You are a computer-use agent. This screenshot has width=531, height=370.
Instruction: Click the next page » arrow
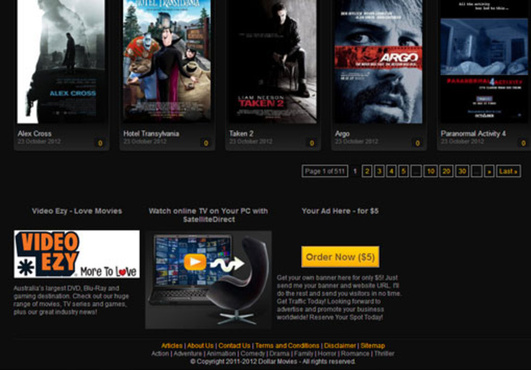click(489, 171)
